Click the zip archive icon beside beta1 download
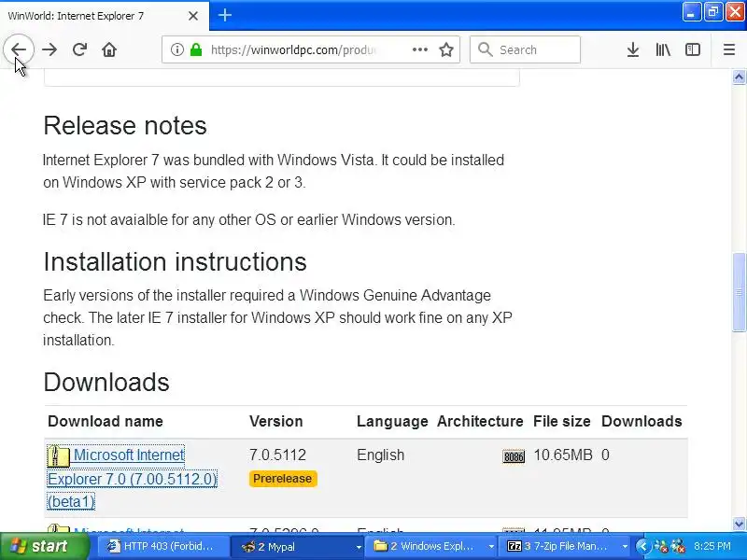The image size is (747, 560). pyautogui.click(x=58, y=455)
